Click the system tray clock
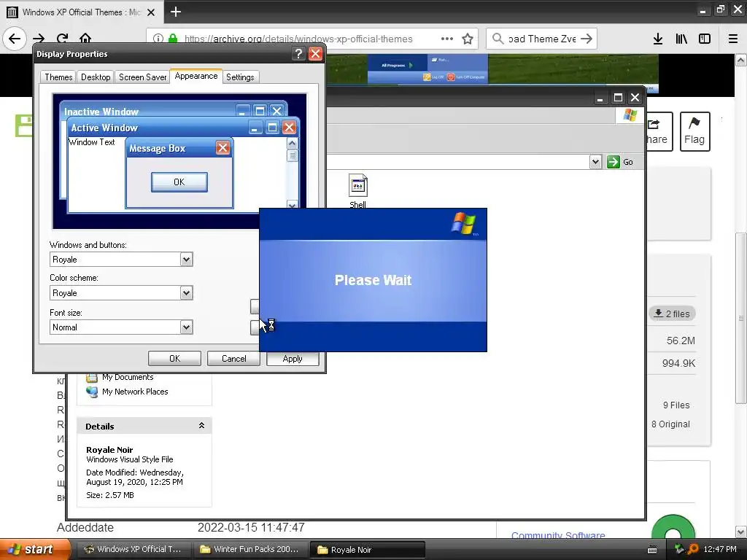Image resolution: width=747 pixels, height=560 pixels. coord(720,549)
